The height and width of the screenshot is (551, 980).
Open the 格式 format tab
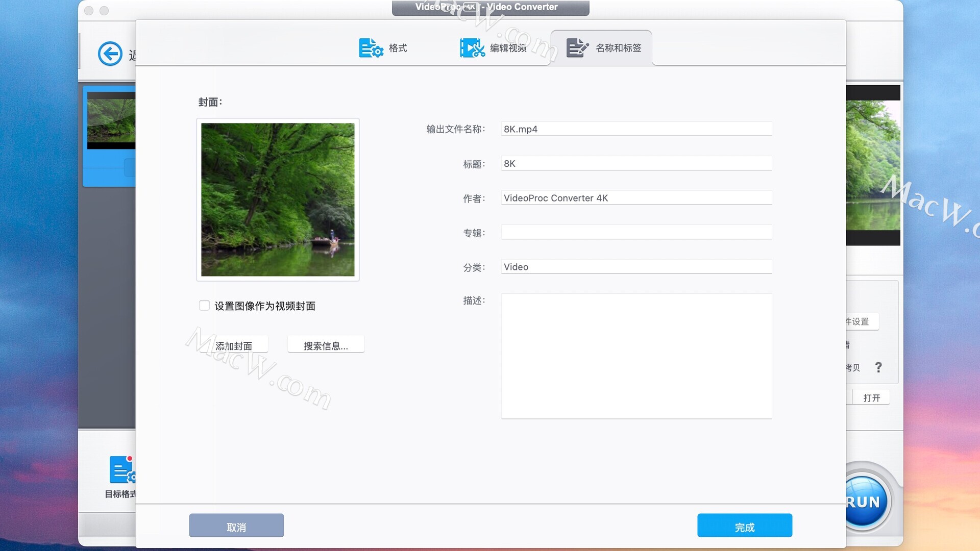click(383, 48)
